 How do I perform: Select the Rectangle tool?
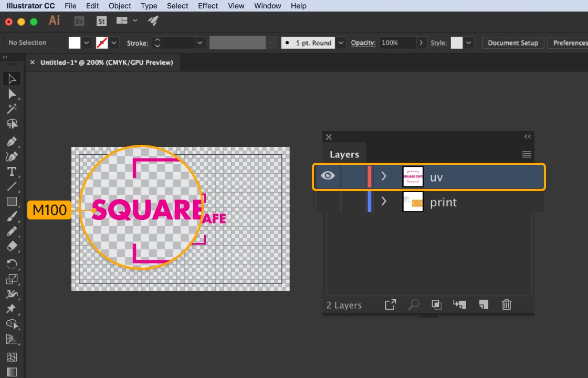tap(12, 202)
